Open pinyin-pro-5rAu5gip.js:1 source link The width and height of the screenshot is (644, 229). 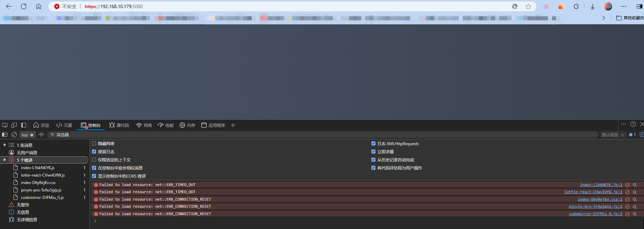click(595, 206)
